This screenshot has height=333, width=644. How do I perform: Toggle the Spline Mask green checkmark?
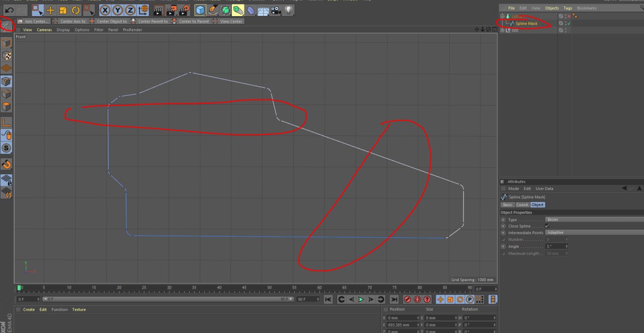coord(569,23)
